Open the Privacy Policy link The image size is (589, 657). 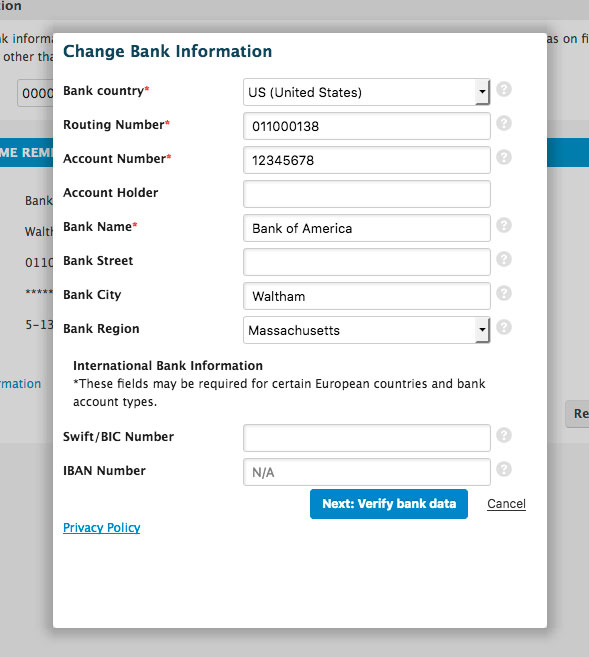[x=101, y=528]
